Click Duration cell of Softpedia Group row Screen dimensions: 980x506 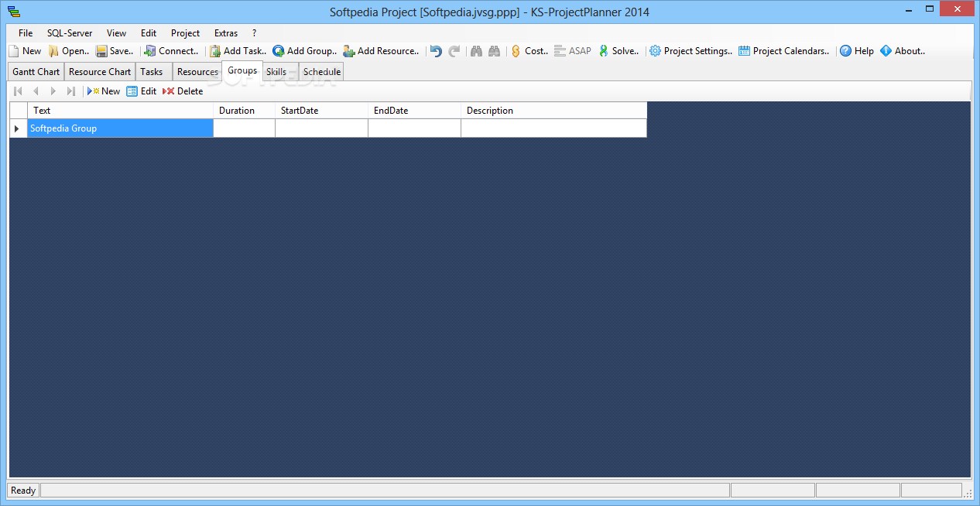(244, 128)
